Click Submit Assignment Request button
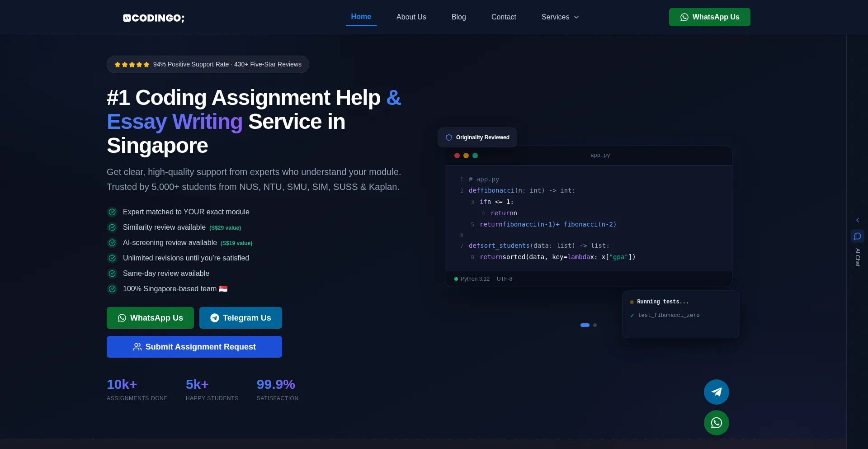868x449 pixels. click(194, 347)
